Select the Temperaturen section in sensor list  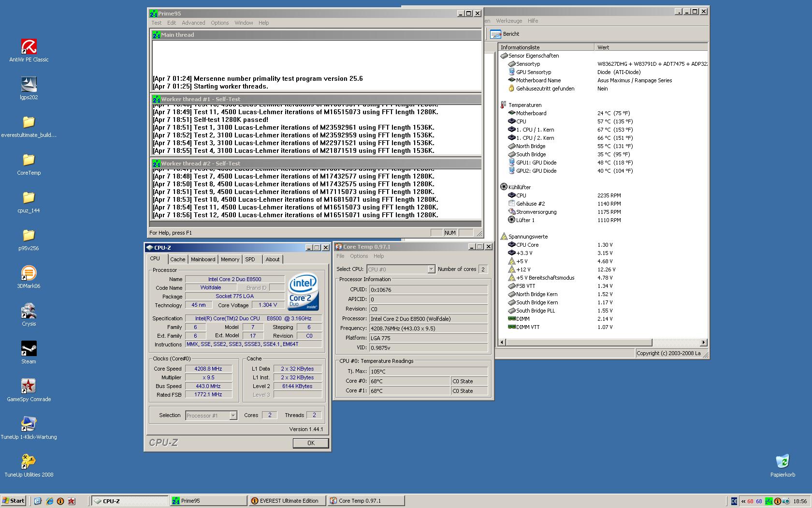[524, 105]
